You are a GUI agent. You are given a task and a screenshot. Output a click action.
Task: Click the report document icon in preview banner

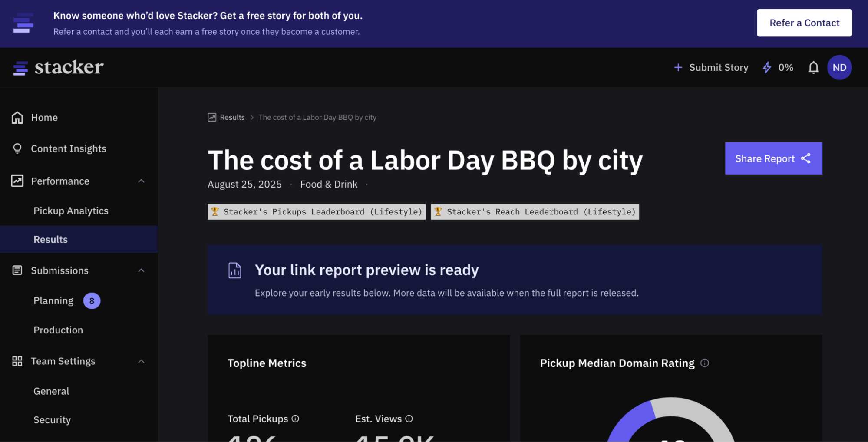click(235, 270)
